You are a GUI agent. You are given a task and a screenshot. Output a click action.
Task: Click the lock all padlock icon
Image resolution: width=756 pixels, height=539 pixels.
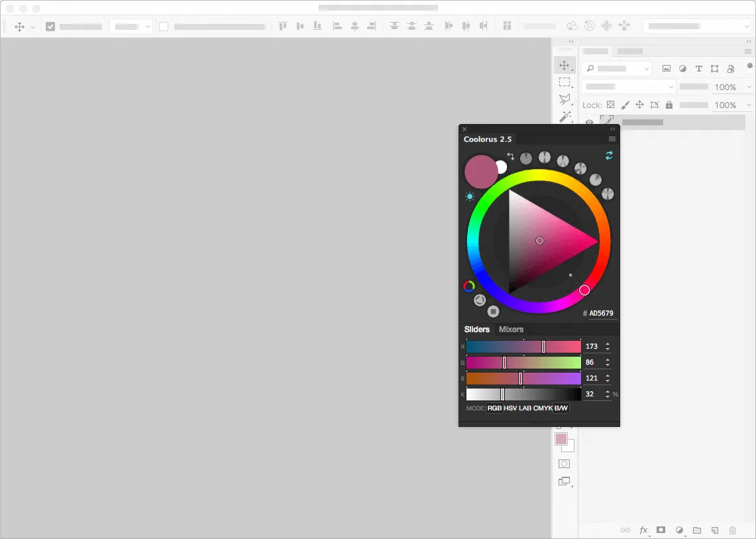point(669,105)
